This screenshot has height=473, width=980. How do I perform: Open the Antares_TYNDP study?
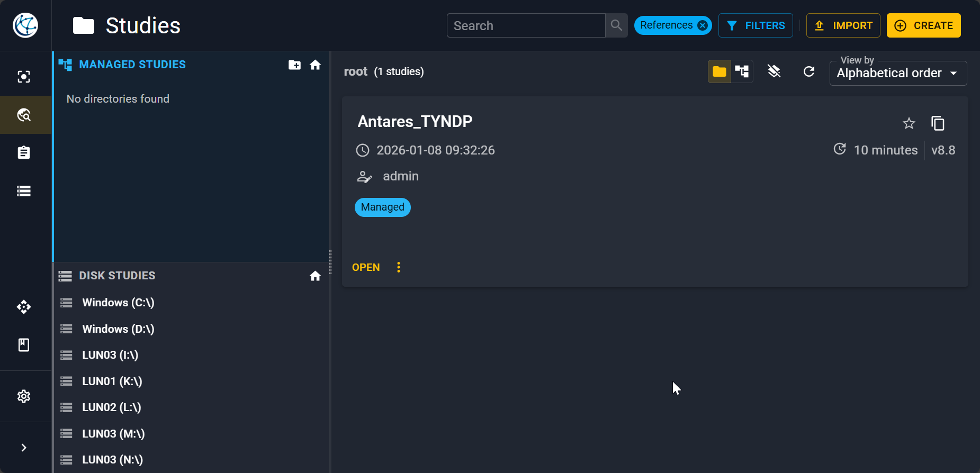[x=366, y=267]
